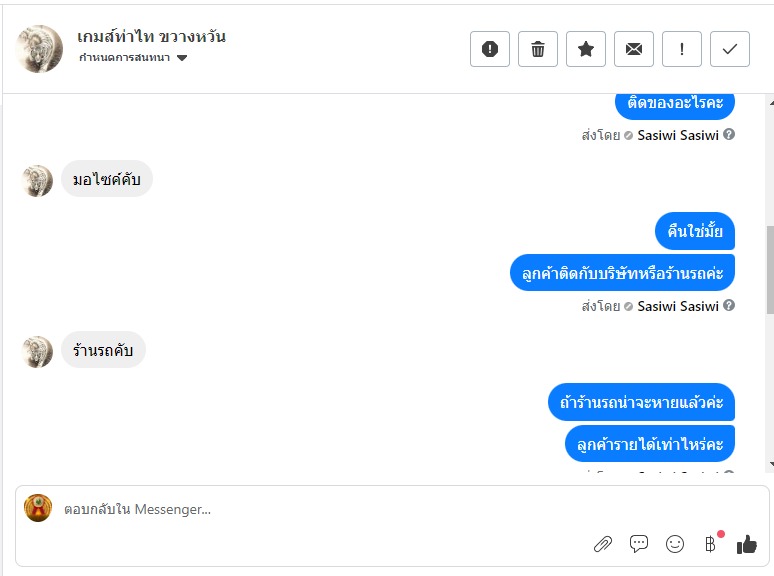The height and width of the screenshot is (576, 774).
Task: Click the scrollbar down arrow
Action: pyautogui.click(x=769, y=465)
